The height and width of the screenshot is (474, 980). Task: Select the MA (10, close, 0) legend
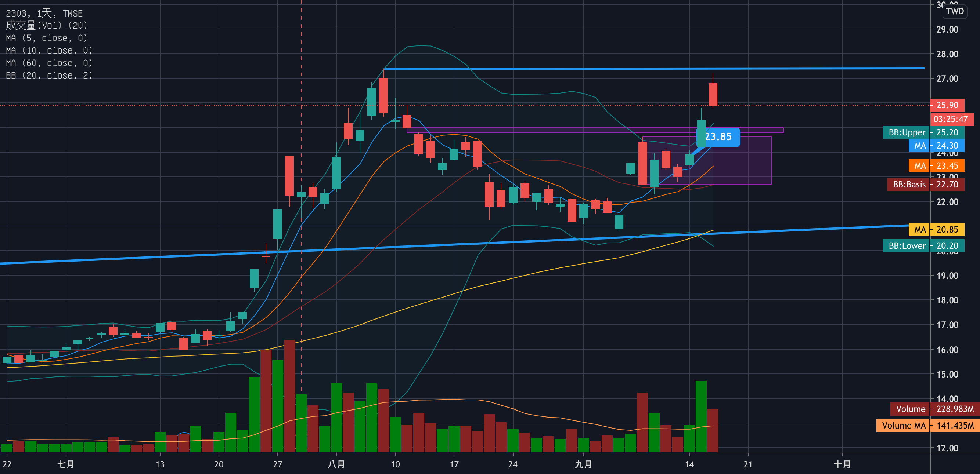(x=49, y=51)
